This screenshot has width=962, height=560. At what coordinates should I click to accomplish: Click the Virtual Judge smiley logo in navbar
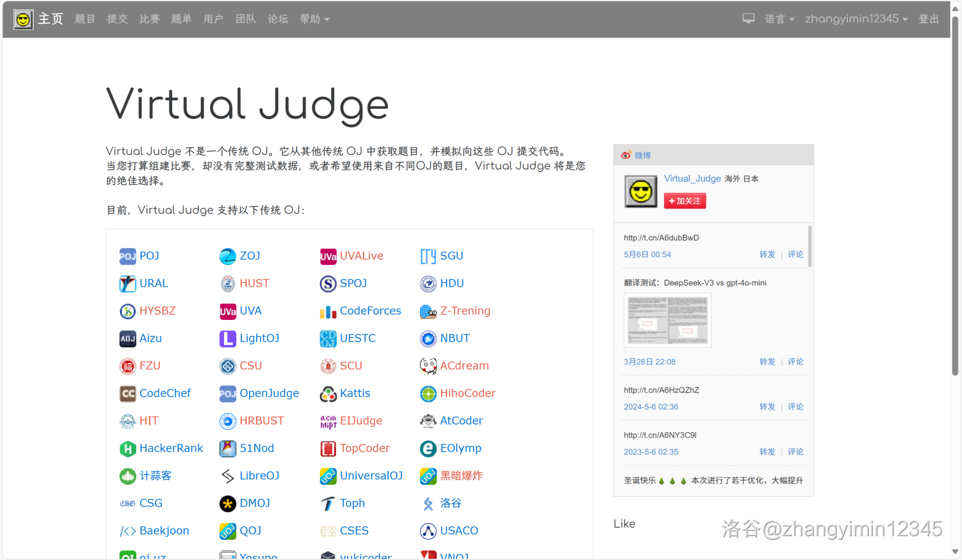coord(23,19)
